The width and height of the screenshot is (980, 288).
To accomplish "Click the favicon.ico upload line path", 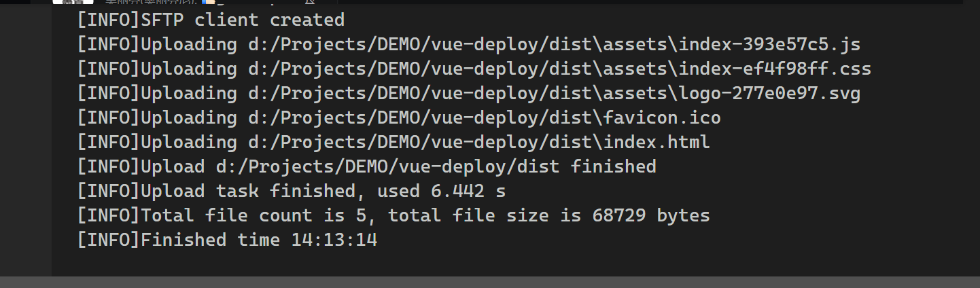I will click(484, 118).
